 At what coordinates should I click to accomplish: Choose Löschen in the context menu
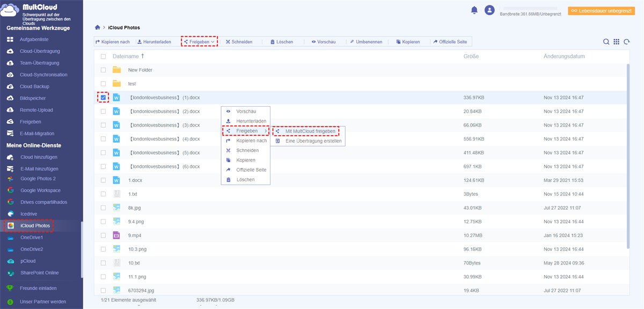coord(246,180)
